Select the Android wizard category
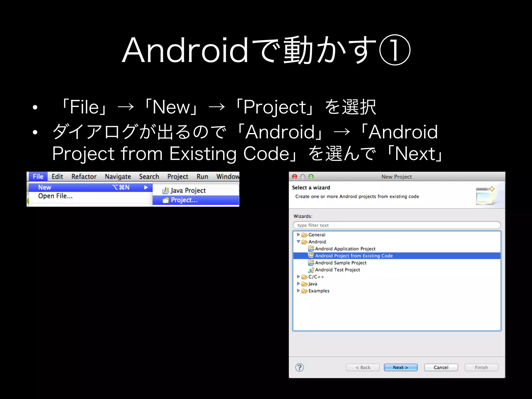This screenshot has height=399, width=532. pyautogui.click(x=317, y=242)
